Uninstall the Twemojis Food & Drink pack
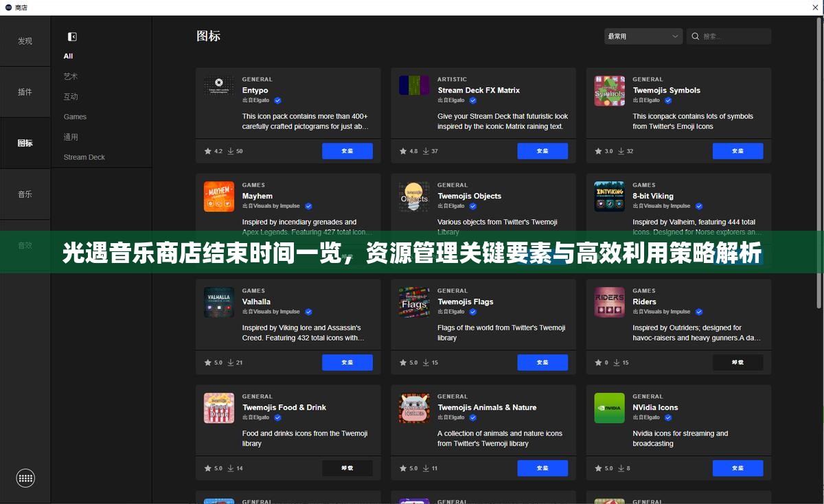Viewport: 824px width, 504px height. pos(347,468)
